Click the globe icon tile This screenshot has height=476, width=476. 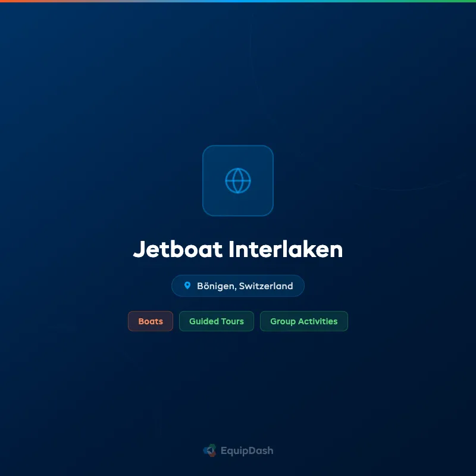tap(237, 181)
